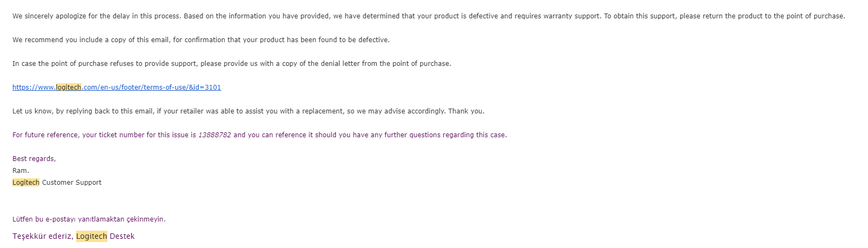This screenshot has width=868, height=248.
Task: Click the "Customer Support" signature text
Action: pyautogui.click(x=72, y=183)
